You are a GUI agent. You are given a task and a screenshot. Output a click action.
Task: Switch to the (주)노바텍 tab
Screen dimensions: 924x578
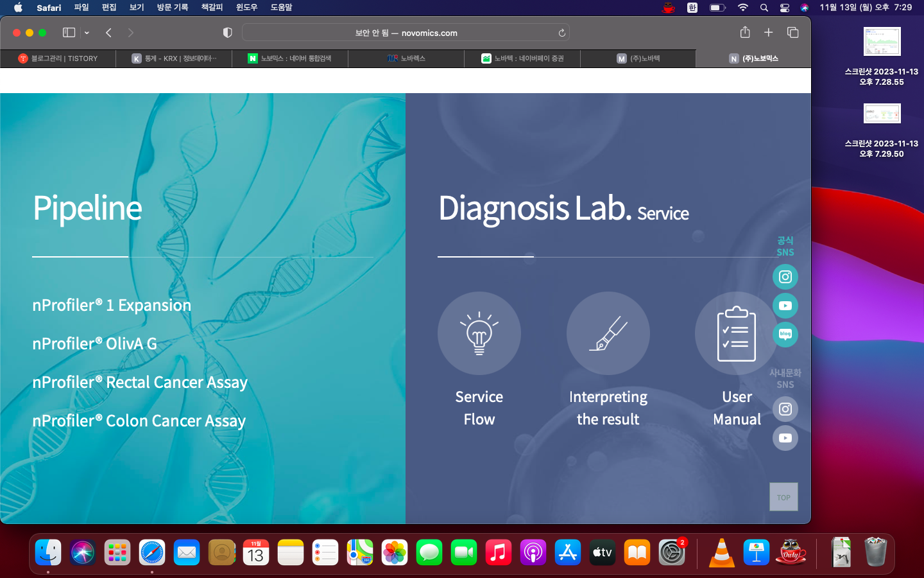click(638, 58)
